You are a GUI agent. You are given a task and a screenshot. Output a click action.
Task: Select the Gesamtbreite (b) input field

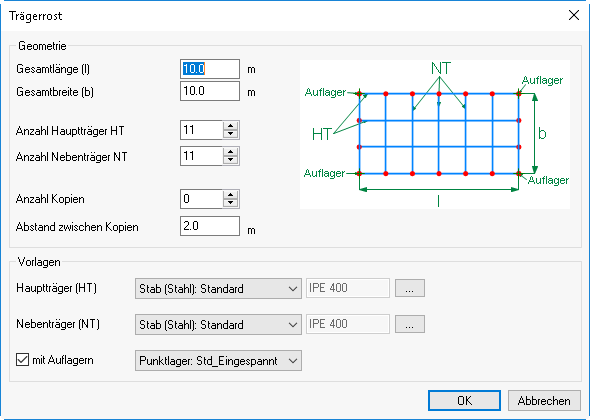210,91
